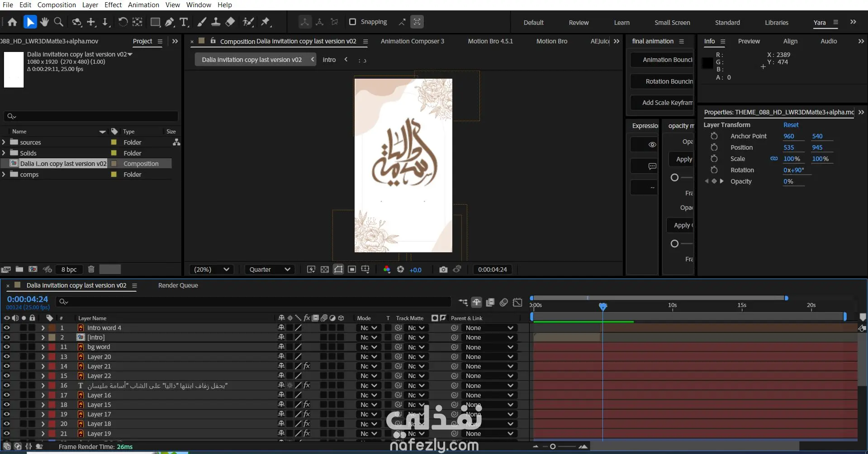This screenshot has height=454, width=868.
Task: Open the Composition menu
Action: click(x=57, y=5)
